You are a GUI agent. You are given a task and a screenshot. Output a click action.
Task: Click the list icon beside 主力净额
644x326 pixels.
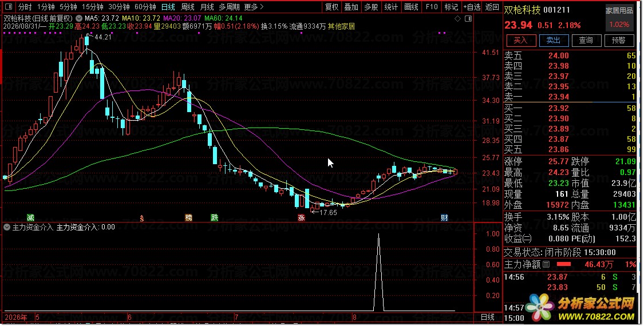pos(546,265)
